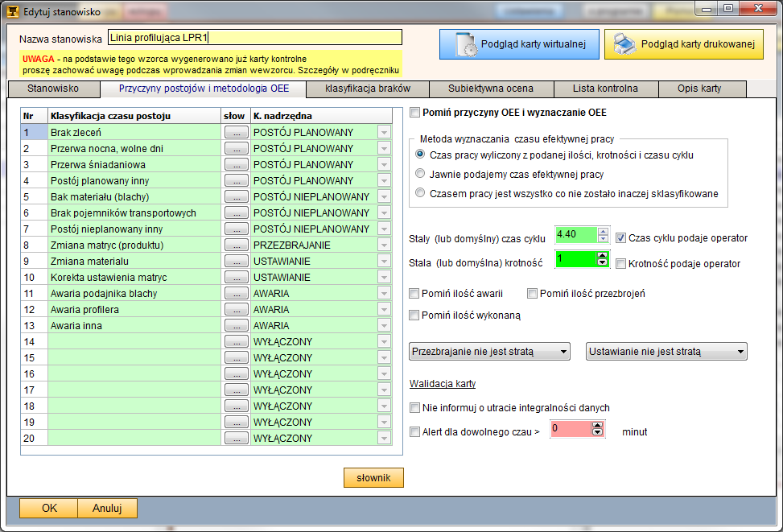Click alert minutes field showing 0

click(x=571, y=429)
